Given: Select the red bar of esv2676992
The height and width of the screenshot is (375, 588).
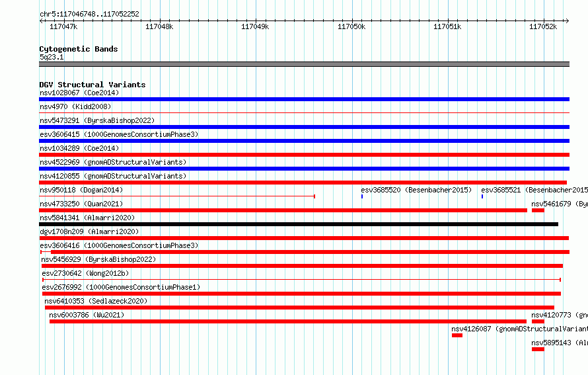Looking at the screenshot, I should click(301, 294).
